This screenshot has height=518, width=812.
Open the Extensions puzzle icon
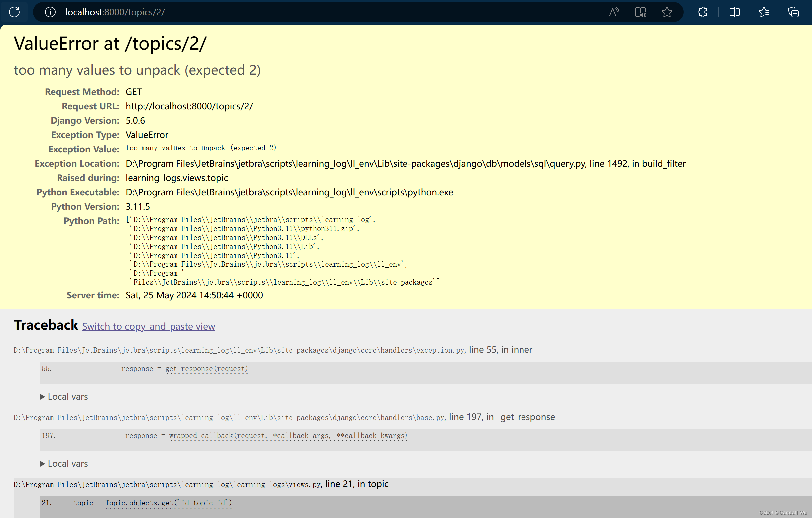[x=702, y=12]
